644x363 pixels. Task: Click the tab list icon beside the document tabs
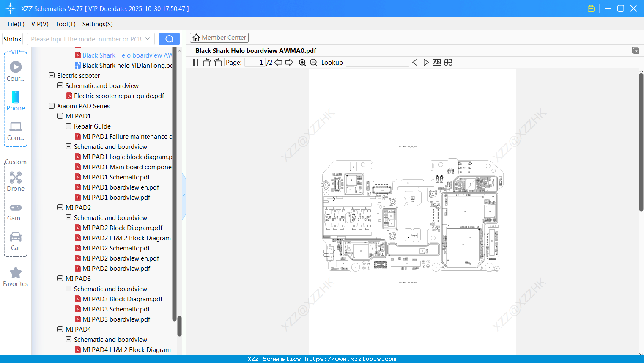click(636, 50)
